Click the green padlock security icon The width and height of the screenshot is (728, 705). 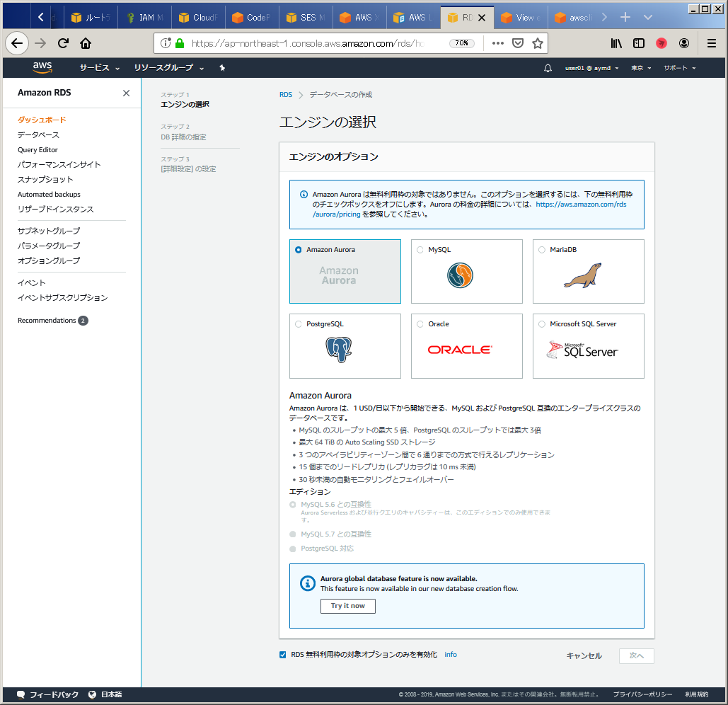(x=180, y=43)
